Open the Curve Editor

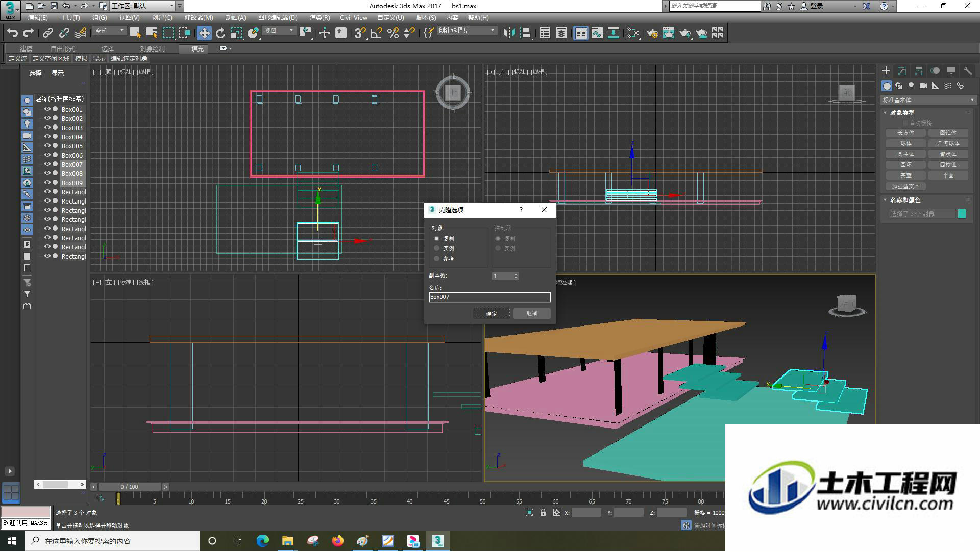pyautogui.click(x=597, y=33)
